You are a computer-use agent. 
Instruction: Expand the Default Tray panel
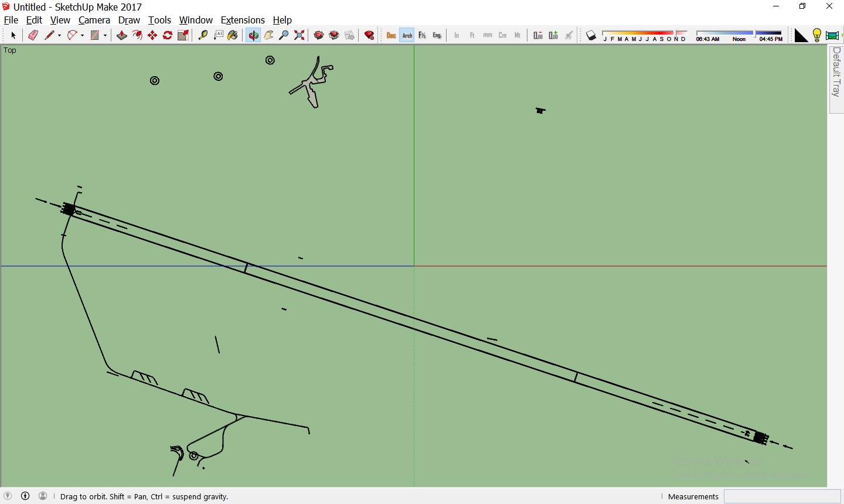coord(836,72)
